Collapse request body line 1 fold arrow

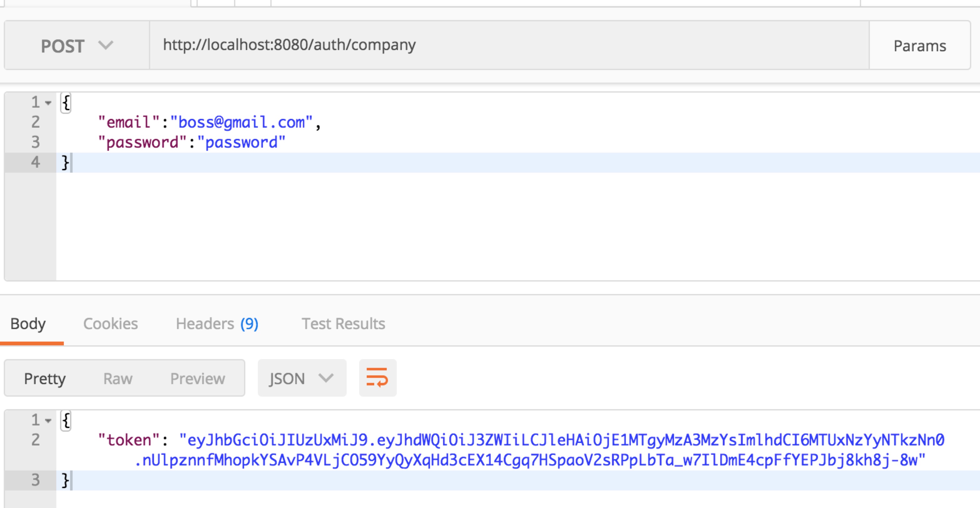pos(48,103)
